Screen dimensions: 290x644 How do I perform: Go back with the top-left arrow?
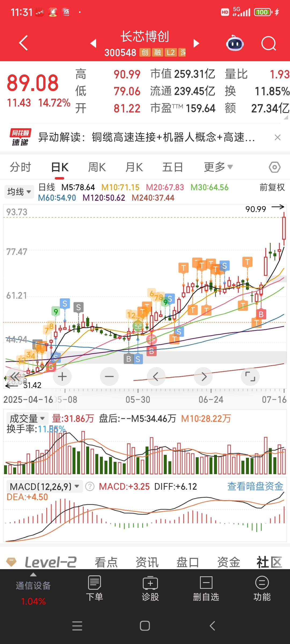point(23,43)
